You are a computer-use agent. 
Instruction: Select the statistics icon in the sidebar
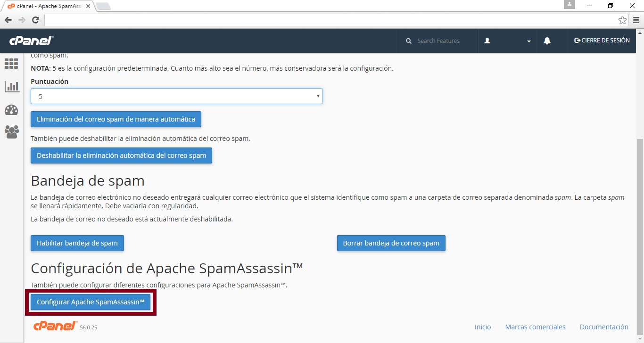(11, 87)
